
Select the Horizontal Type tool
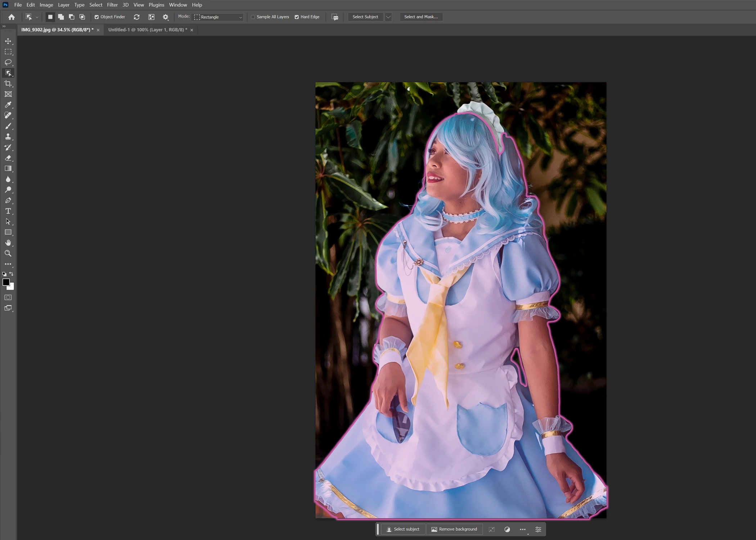tap(8, 211)
